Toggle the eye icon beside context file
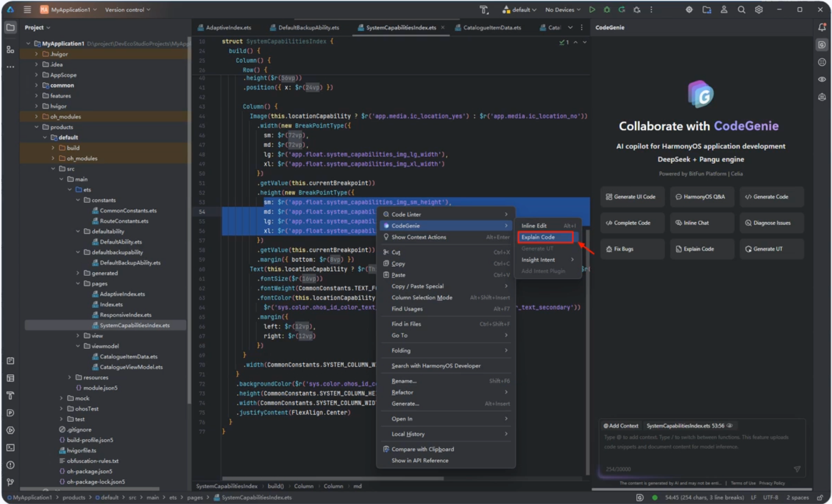Image resolution: width=832 pixels, height=504 pixels. 730,426
